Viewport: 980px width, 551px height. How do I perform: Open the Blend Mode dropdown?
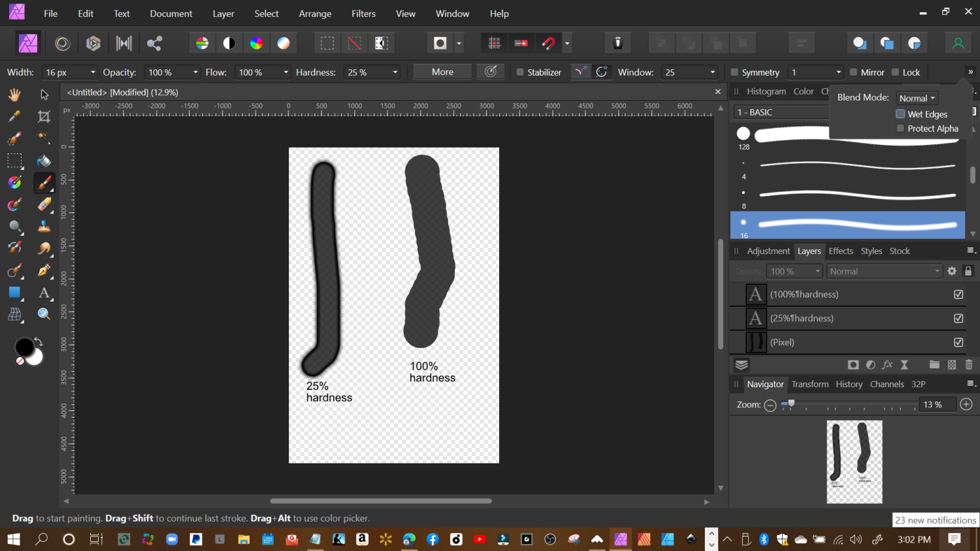[x=917, y=97]
